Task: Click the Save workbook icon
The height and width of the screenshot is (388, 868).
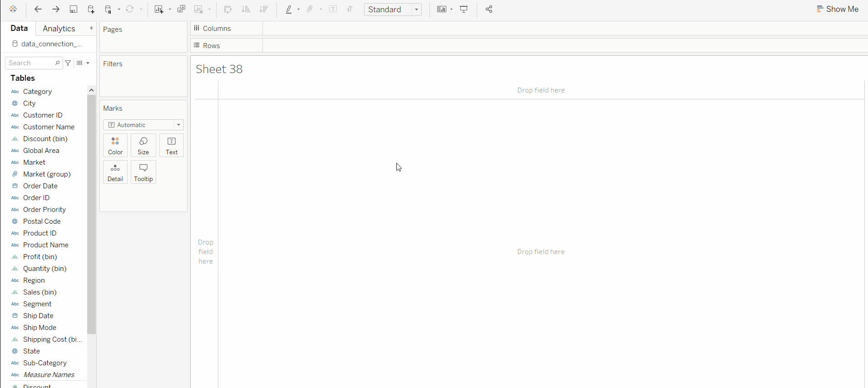Action: point(73,9)
